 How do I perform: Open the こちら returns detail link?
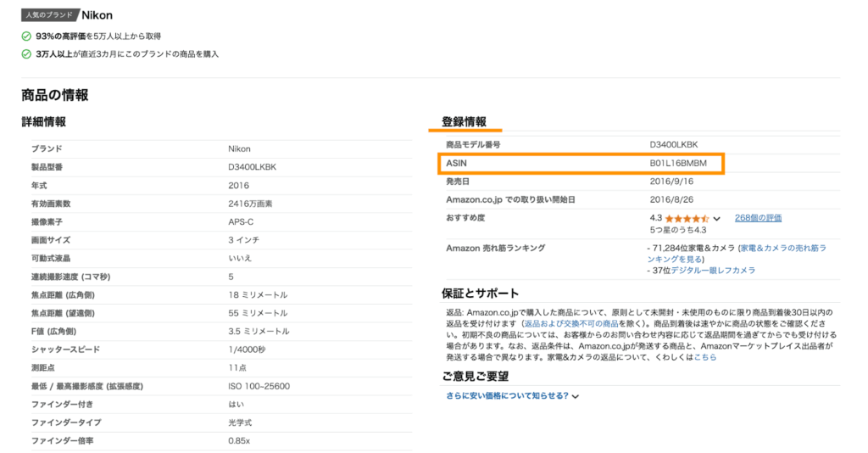tap(705, 358)
